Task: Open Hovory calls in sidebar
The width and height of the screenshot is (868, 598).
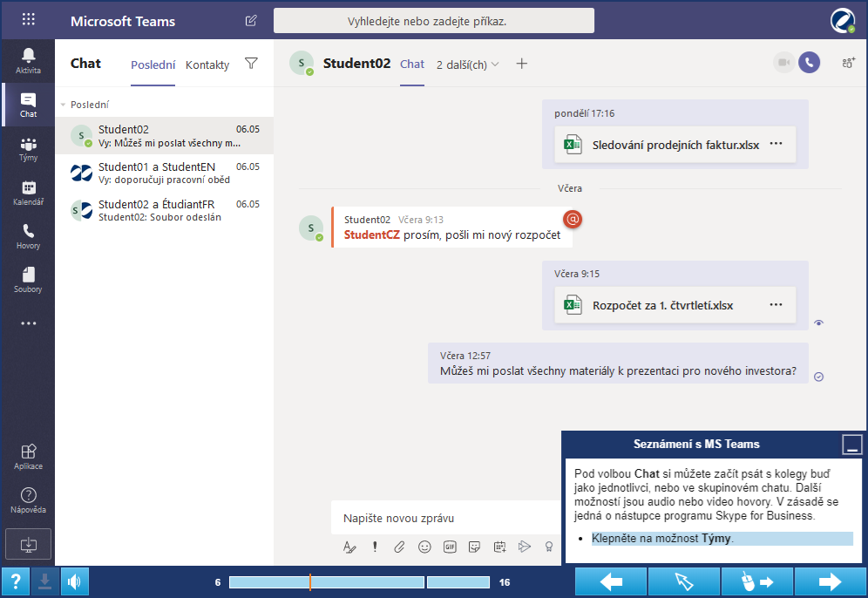Action: coord(28,236)
